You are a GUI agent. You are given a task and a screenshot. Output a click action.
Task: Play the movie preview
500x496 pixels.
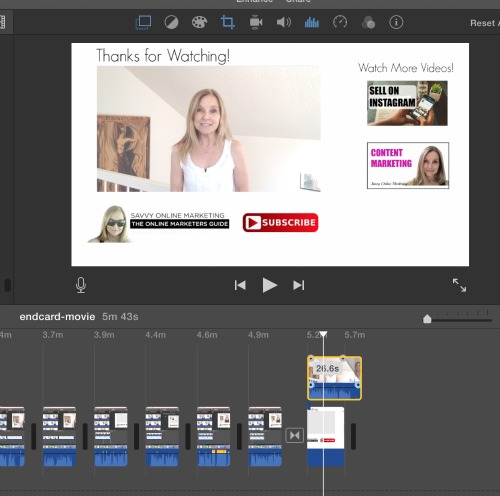[269, 285]
